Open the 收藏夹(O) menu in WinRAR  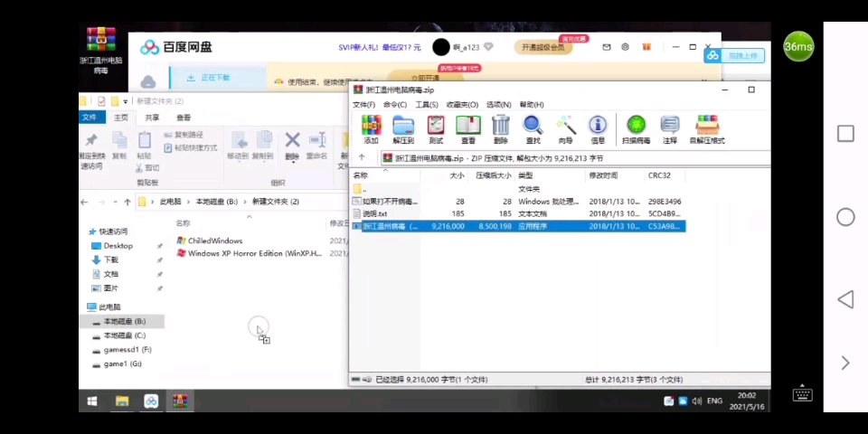point(462,105)
